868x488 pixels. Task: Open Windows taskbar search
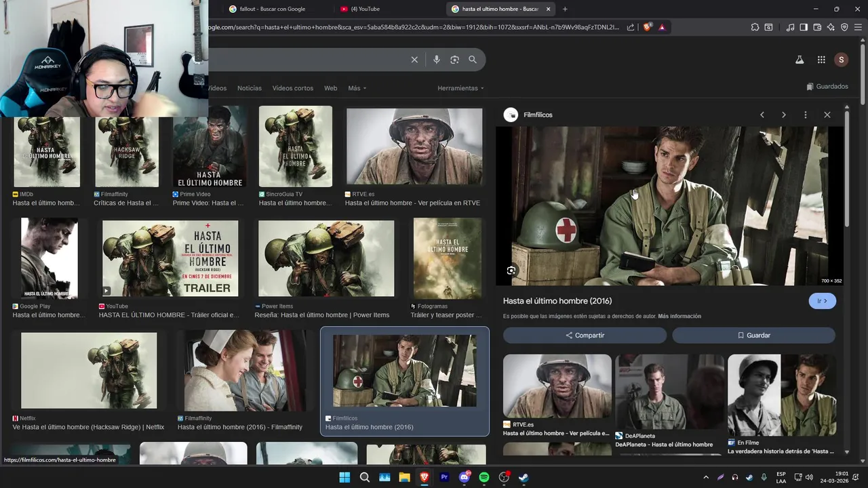point(365,477)
